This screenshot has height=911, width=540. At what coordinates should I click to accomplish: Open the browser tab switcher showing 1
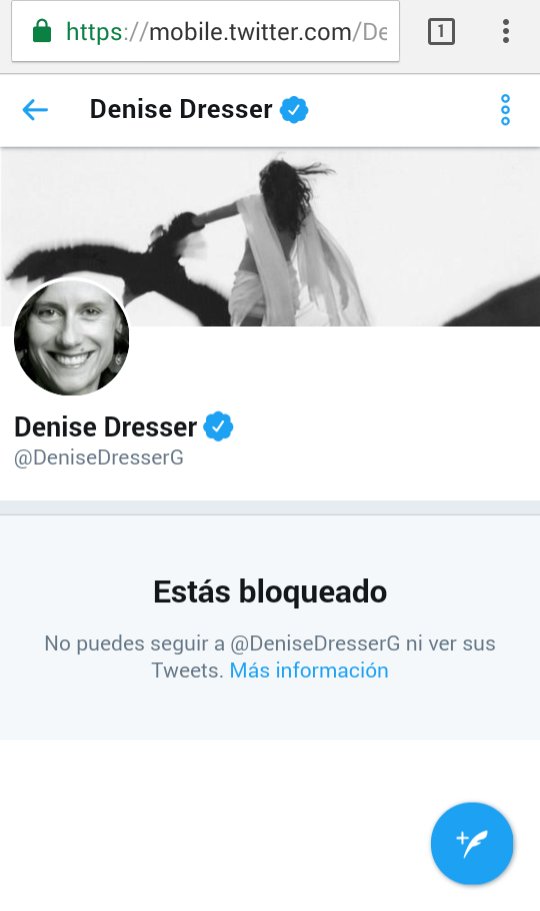(x=441, y=31)
